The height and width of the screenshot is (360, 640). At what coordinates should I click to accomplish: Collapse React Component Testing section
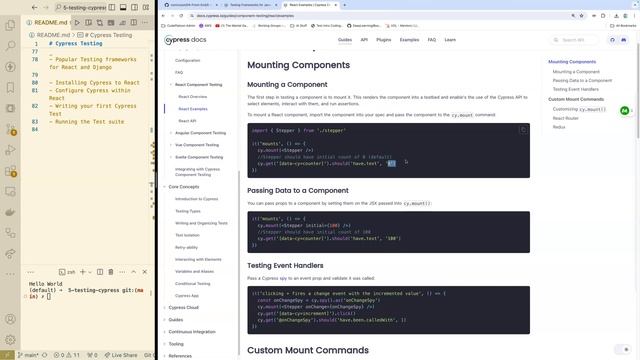(x=171, y=84)
